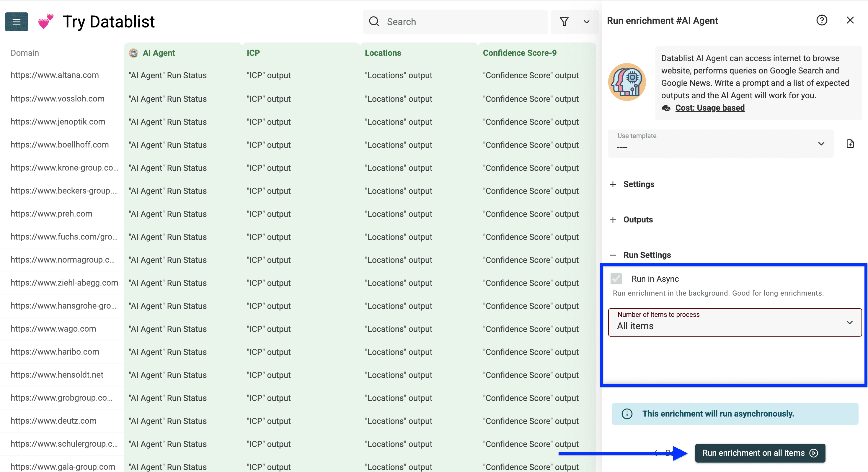Click the magnifier icon in the search bar
The height and width of the screenshot is (472, 868).
(374, 21)
